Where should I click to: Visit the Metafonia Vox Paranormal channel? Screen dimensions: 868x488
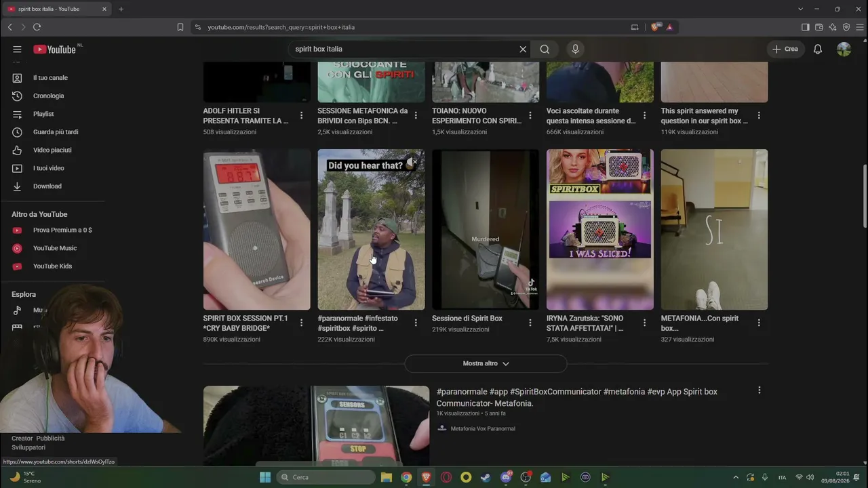coord(483,428)
